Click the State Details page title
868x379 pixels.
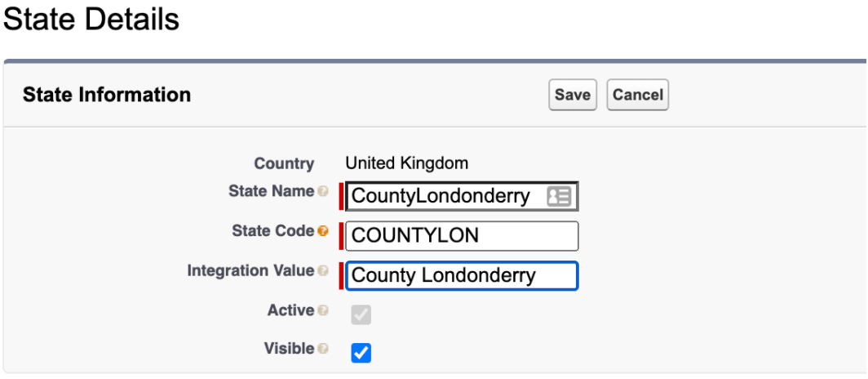91,19
